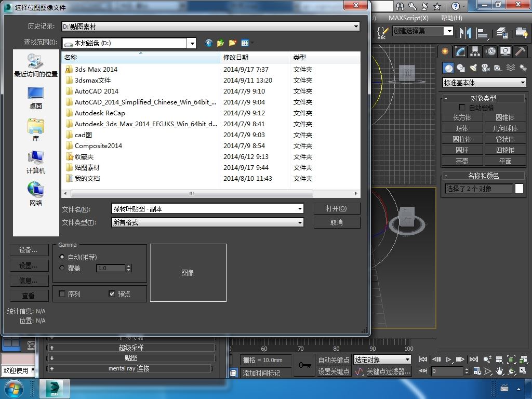
Task: Expand the SuperSampling (超级采样) rollout
Action: (x=131, y=348)
